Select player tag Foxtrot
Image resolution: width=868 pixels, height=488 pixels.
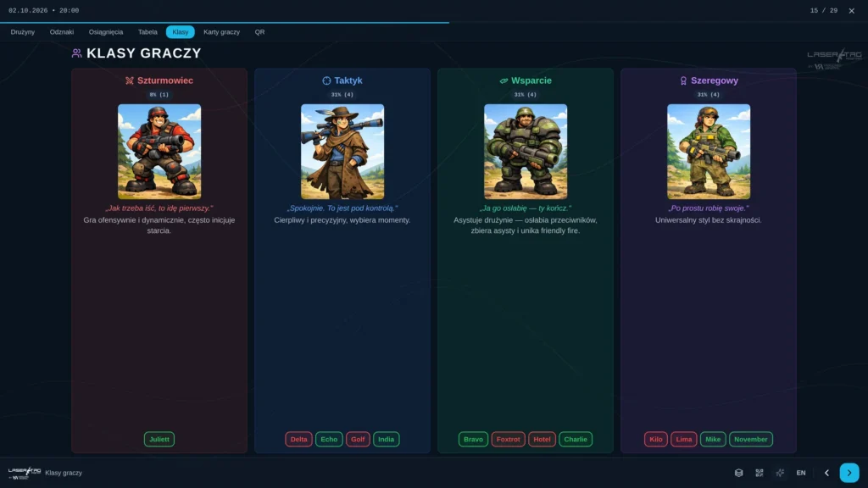pyautogui.click(x=509, y=440)
